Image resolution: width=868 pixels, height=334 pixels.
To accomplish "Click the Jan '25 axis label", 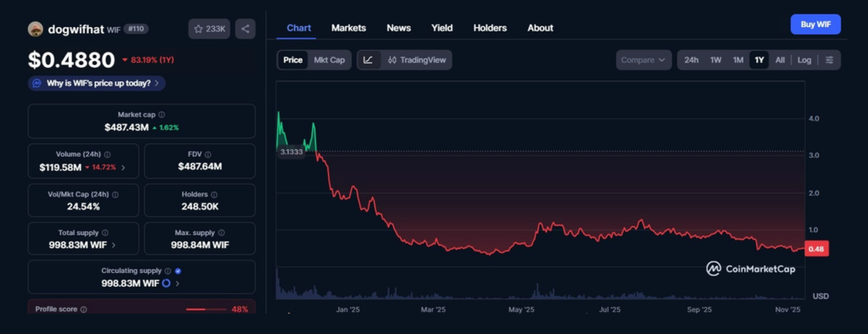I will click(x=348, y=310).
